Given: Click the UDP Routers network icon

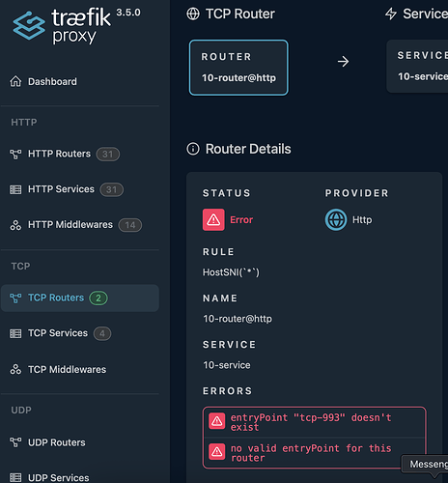Looking at the screenshot, I should click(15, 442).
